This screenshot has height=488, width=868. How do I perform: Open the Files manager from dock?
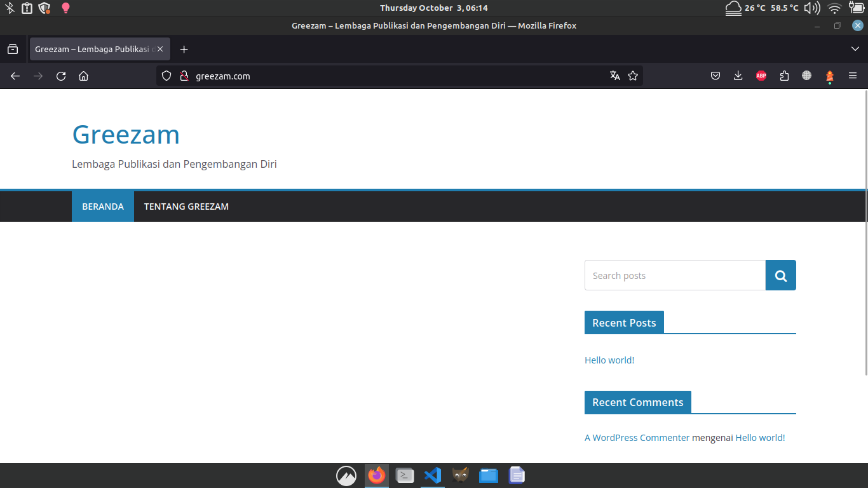(x=489, y=475)
